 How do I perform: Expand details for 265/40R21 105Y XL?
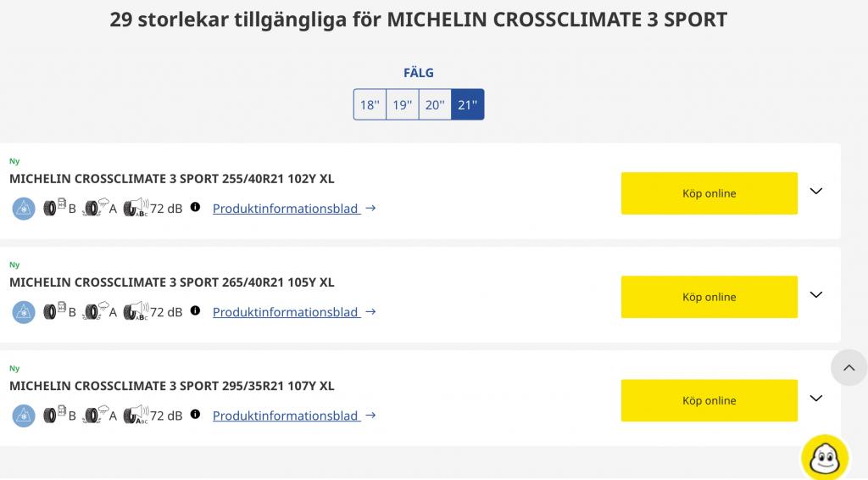coord(816,294)
